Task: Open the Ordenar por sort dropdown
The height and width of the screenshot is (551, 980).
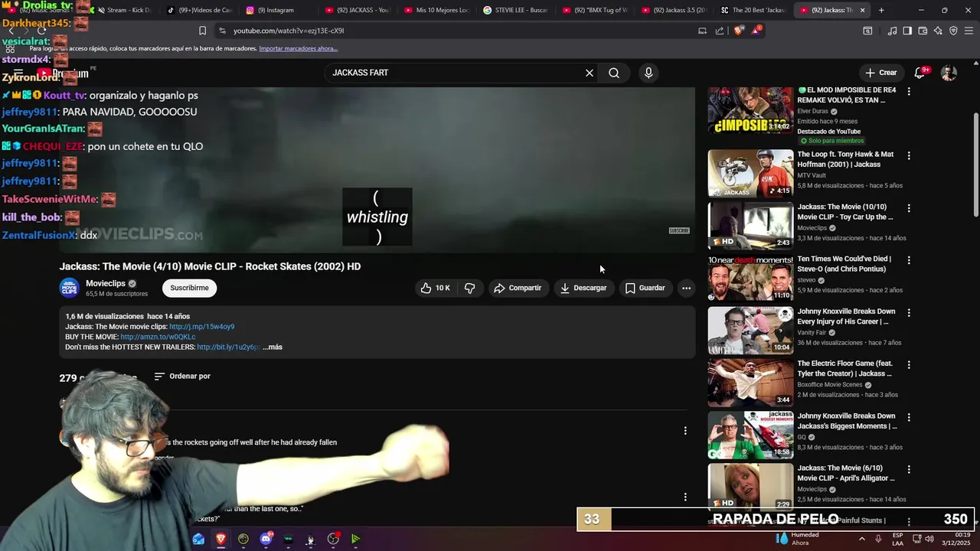Action: [x=182, y=377]
